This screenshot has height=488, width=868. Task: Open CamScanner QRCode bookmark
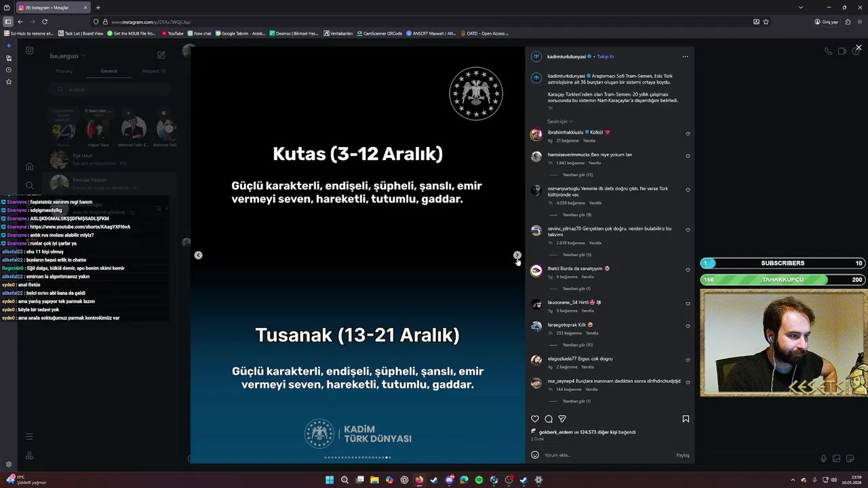coord(380,33)
